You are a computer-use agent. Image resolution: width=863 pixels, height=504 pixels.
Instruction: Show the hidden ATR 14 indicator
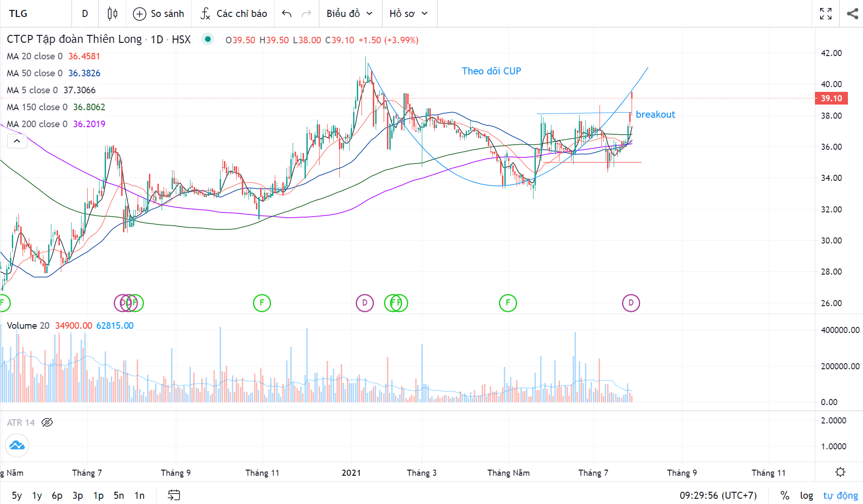tap(47, 423)
